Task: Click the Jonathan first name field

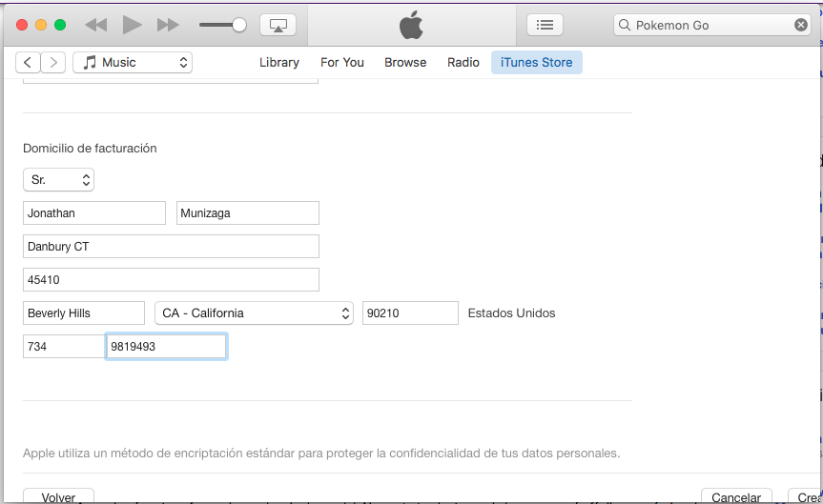Action: click(94, 213)
